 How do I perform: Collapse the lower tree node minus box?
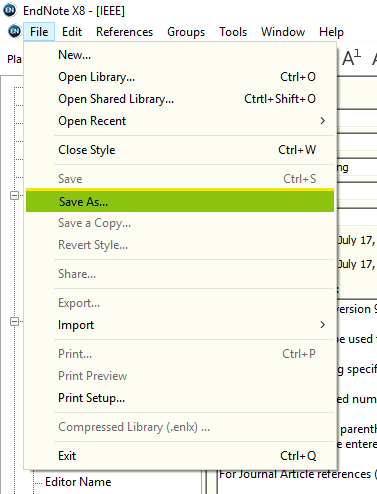click(14, 322)
